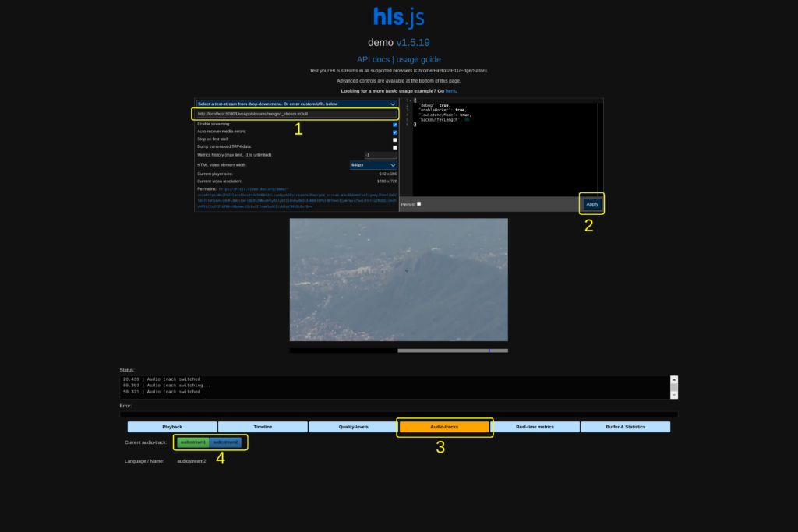
Task: Open the API docs link
Action: point(373,59)
